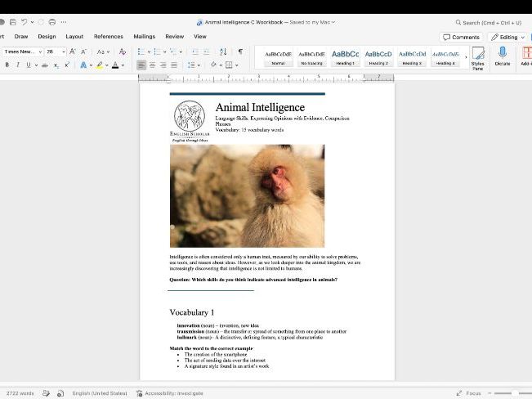Click the word count in the status bar

20,393
